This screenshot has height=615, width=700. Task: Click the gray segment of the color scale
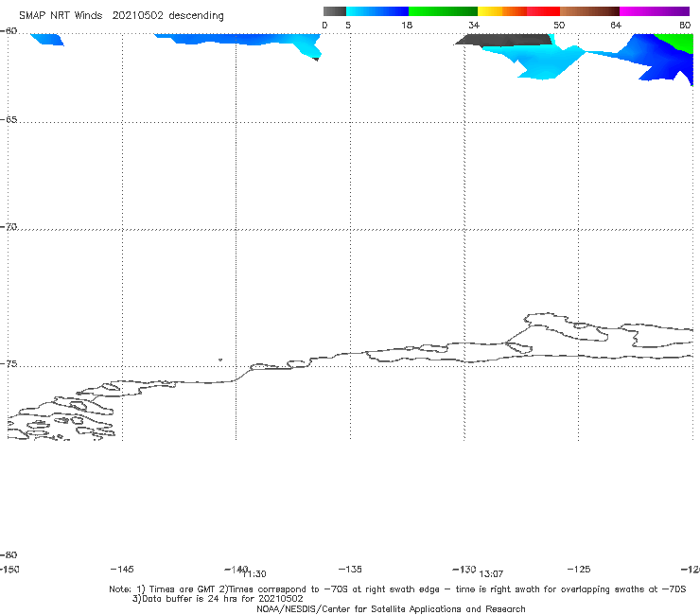(334, 11)
